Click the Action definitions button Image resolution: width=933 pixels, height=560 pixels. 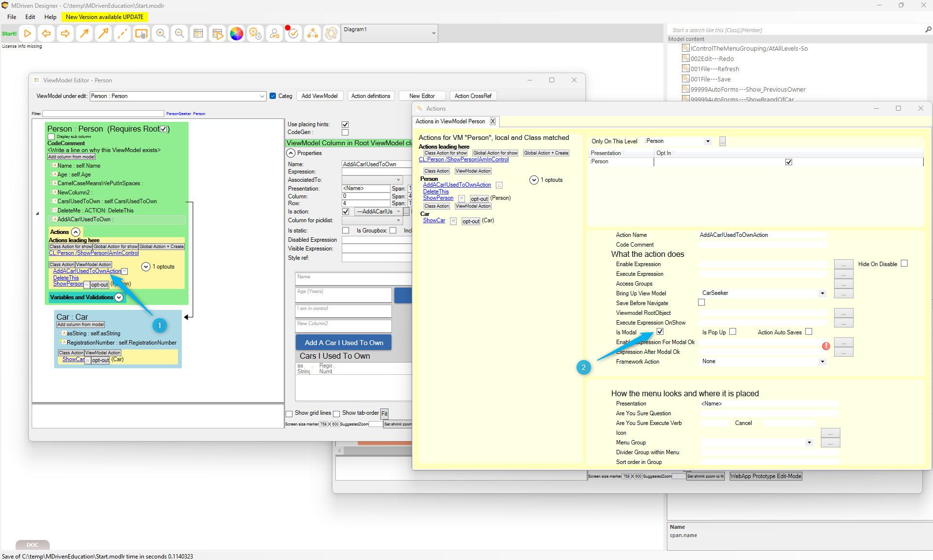point(370,96)
